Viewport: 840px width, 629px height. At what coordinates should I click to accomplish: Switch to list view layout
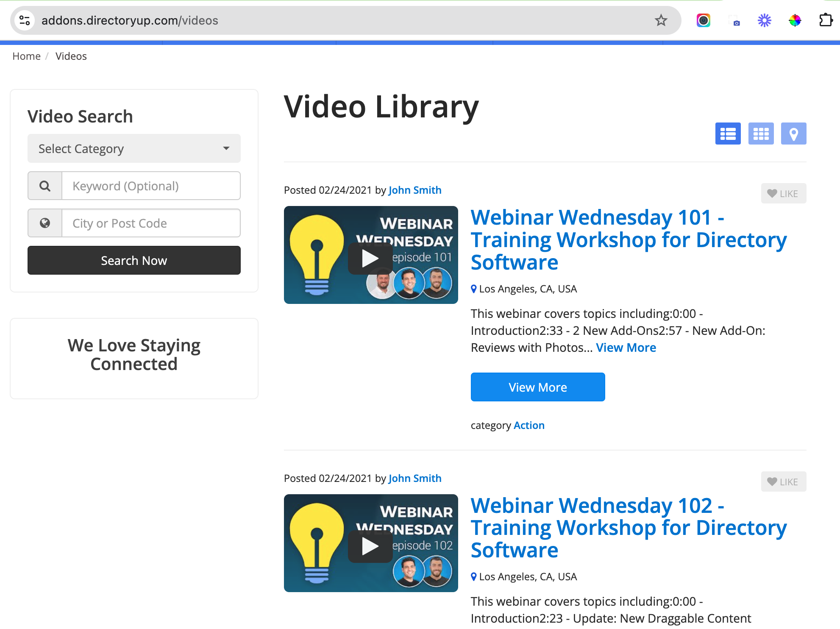coord(728,134)
